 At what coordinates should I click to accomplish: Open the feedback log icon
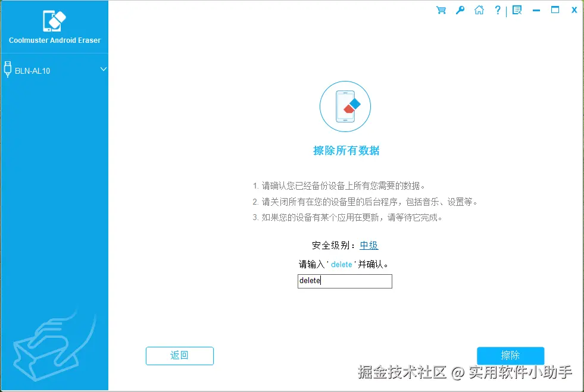point(517,10)
